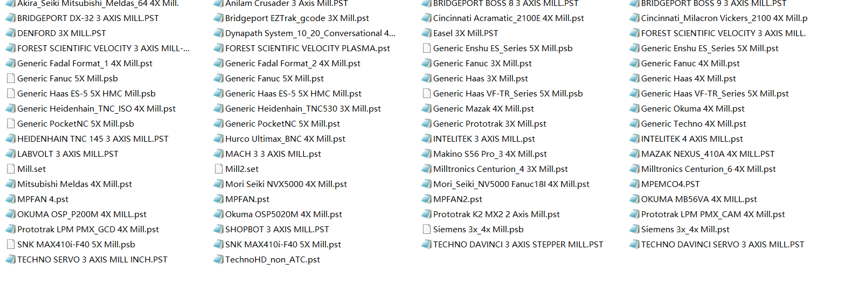Click the icon of Generic Okuma 4X Mill.pst

click(x=634, y=108)
